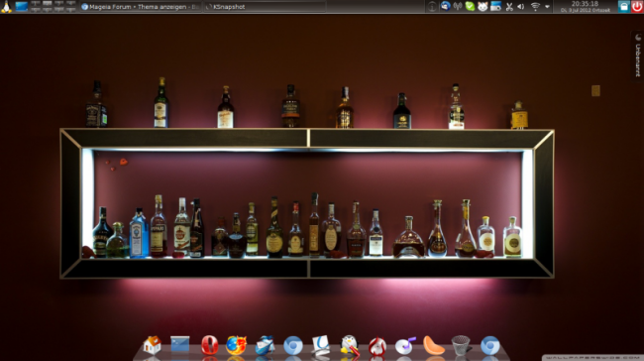Launch Firefox from the dock

(x=236, y=345)
